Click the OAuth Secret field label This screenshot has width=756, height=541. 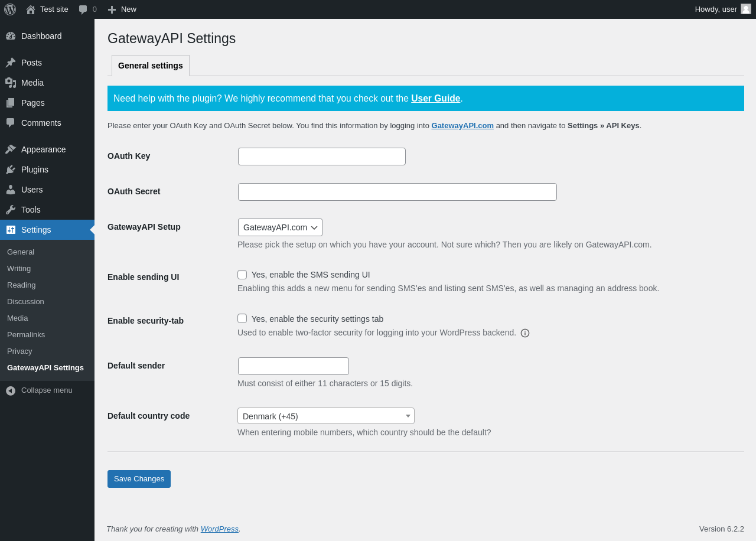click(x=134, y=191)
